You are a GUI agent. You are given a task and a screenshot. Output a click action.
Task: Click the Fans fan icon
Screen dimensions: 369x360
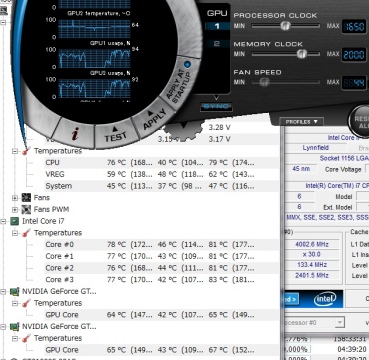tap(26, 198)
